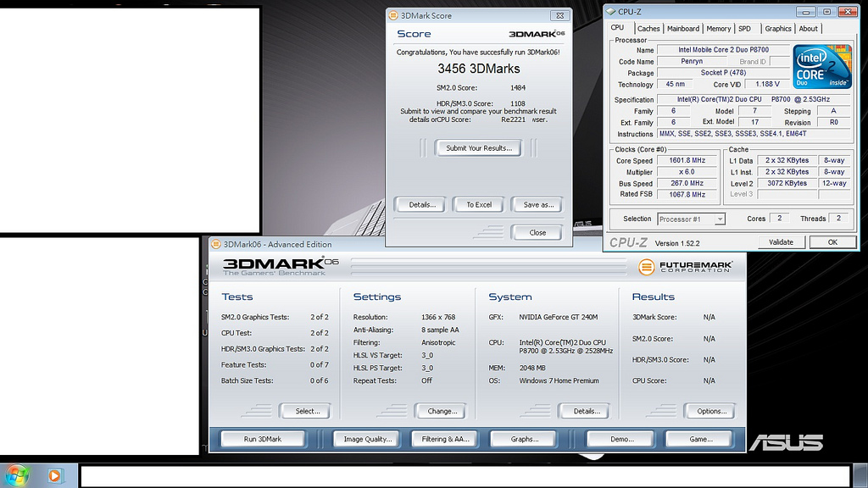Open the Memory tab in CPU-Z
This screenshot has width=868, height=488.
click(718, 29)
